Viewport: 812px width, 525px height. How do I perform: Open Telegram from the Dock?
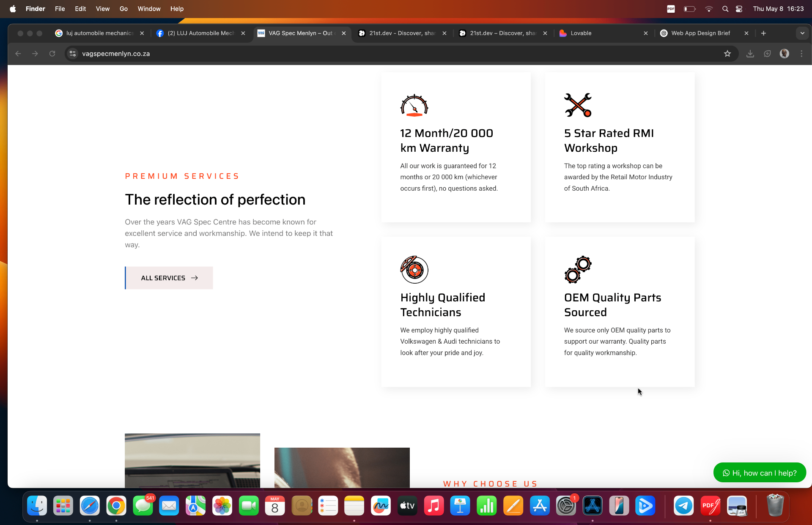point(683,506)
